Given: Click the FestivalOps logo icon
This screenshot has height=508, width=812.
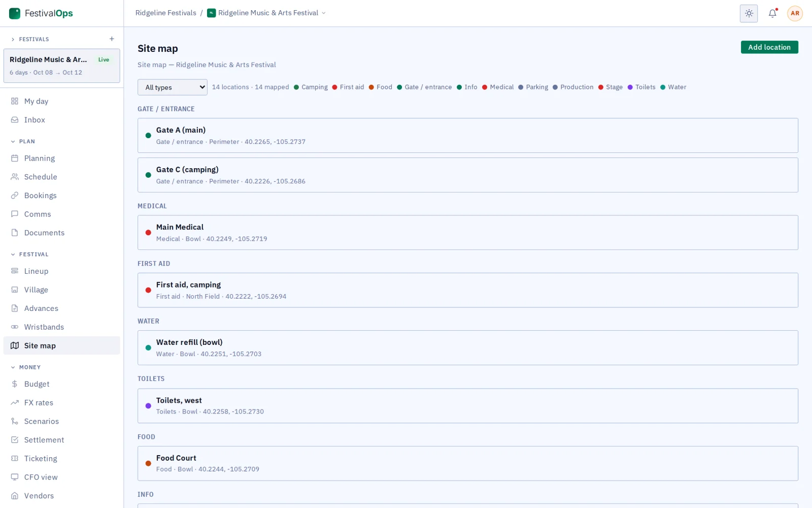Looking at the screenshot, I should pos(15,13).
